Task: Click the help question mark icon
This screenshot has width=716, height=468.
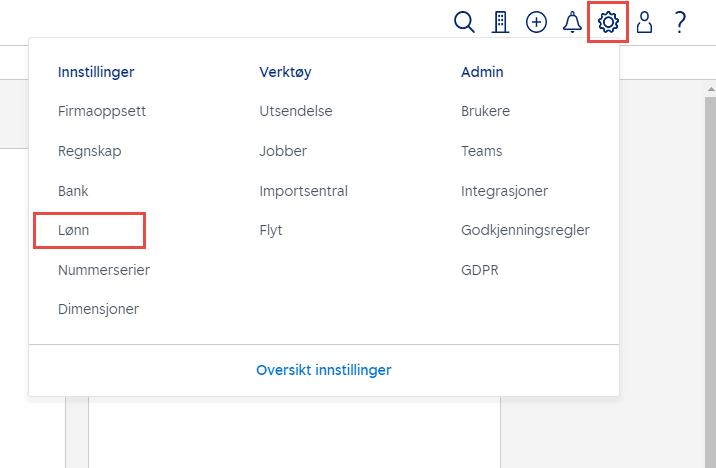Action: [x=680, y=22]
